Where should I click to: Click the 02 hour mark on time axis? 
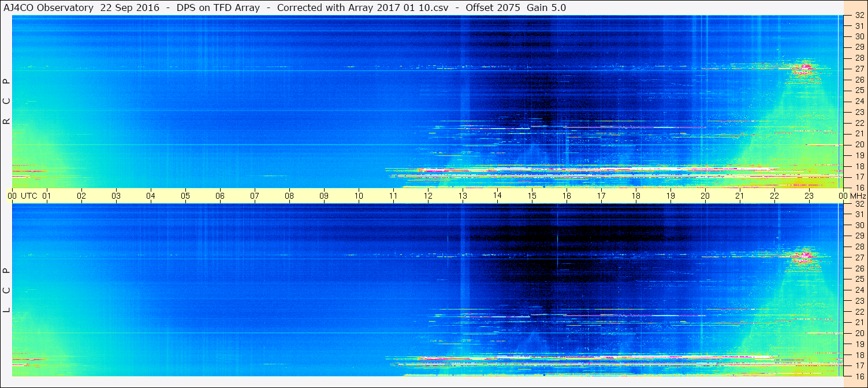coord(81,196)
